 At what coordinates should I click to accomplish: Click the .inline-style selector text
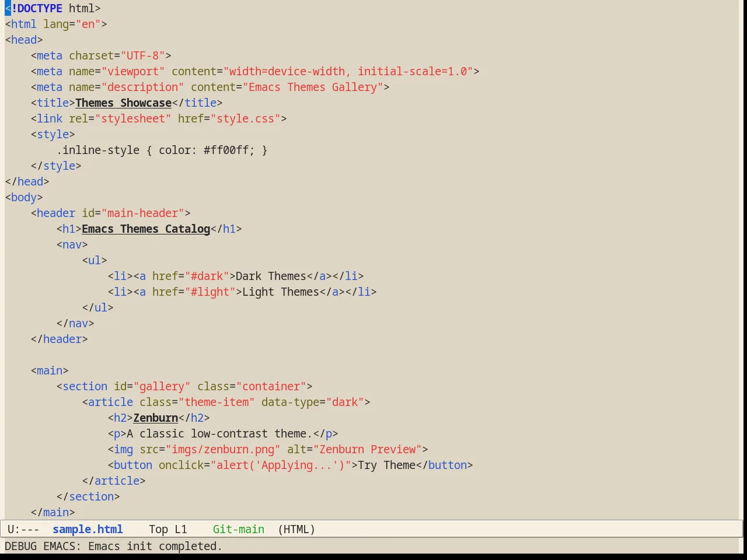[98, 150]
